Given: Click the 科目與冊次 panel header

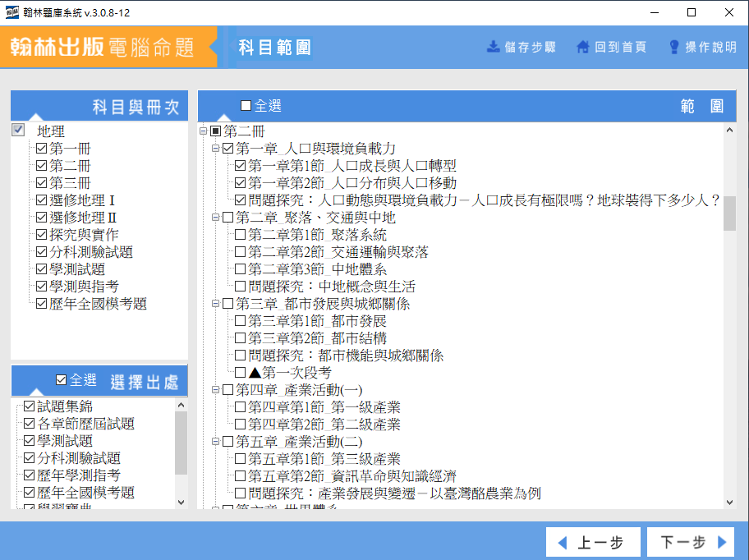Looking at the screenshot, I should 99,106.
